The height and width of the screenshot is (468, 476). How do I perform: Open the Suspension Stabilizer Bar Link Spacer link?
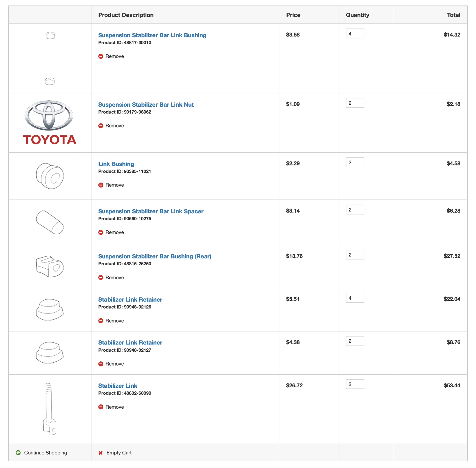[x=151, y=211]
